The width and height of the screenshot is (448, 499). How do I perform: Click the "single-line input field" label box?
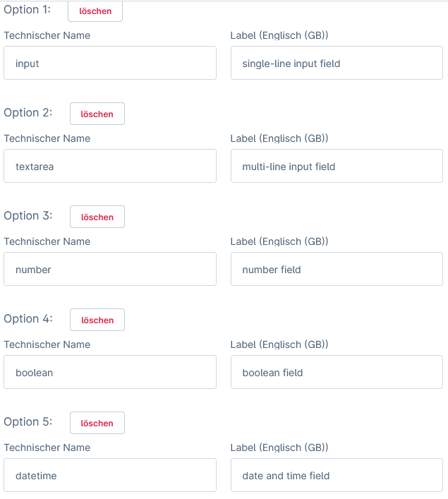(x=337, y=64)
